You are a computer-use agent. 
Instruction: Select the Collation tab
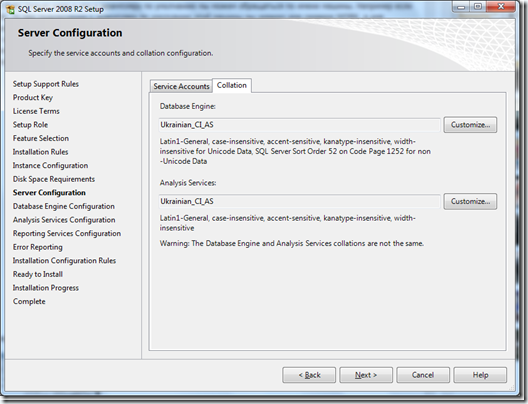[232, 86]
